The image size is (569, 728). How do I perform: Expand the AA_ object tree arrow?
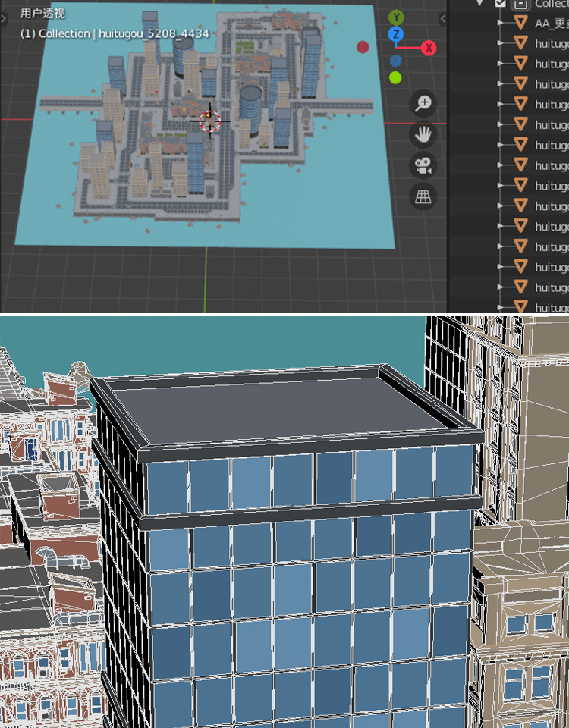500,22
